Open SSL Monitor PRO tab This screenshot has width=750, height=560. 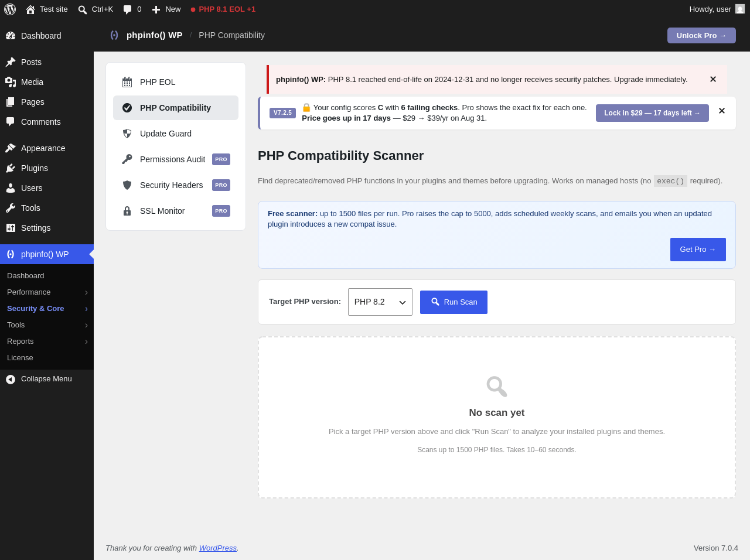coord(176,211)
